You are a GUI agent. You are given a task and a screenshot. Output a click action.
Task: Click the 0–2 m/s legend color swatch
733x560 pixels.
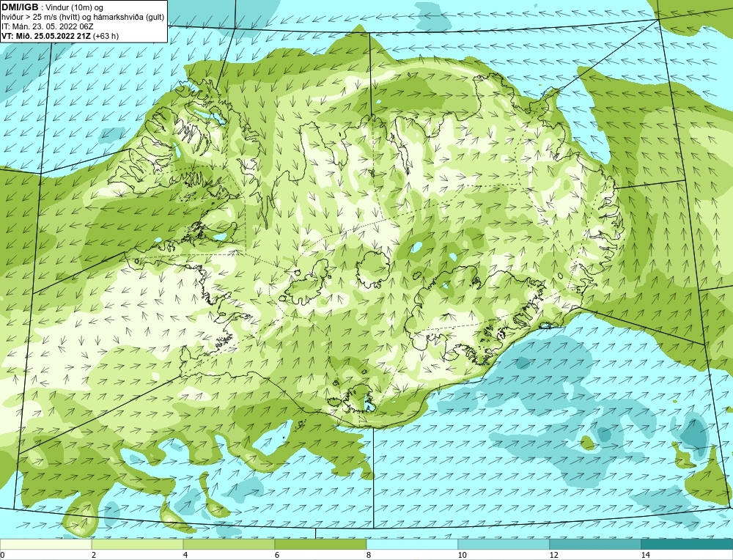[x=45, y=544]
